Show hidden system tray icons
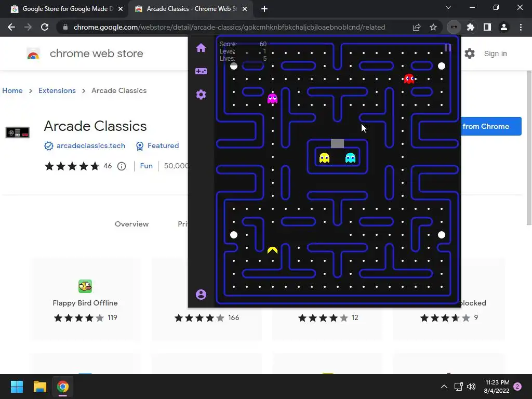532x399 pixels. 444,387
